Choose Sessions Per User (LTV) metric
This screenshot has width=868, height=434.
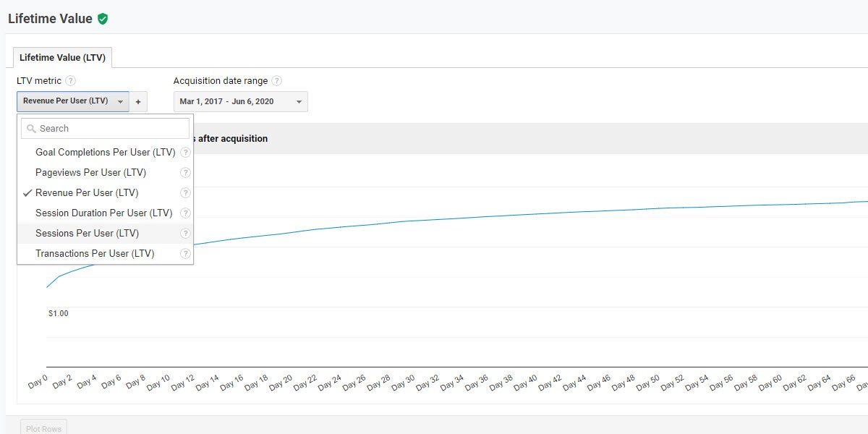point(87,234)
